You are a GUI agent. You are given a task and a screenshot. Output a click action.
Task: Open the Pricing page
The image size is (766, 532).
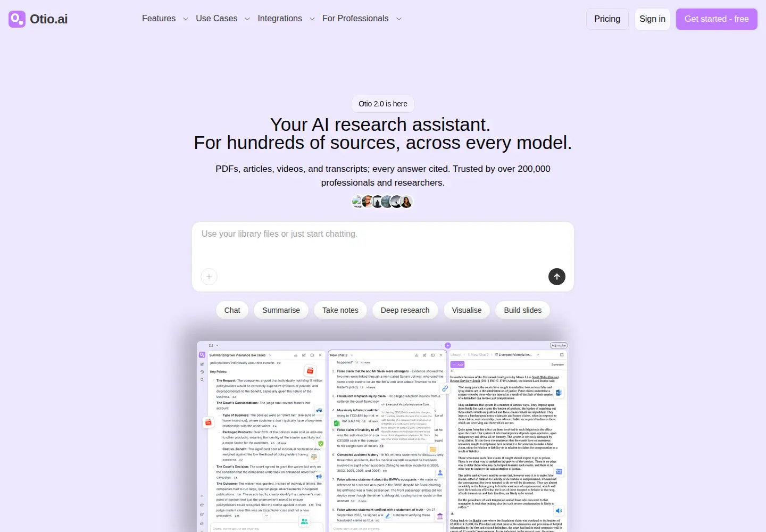607,19
